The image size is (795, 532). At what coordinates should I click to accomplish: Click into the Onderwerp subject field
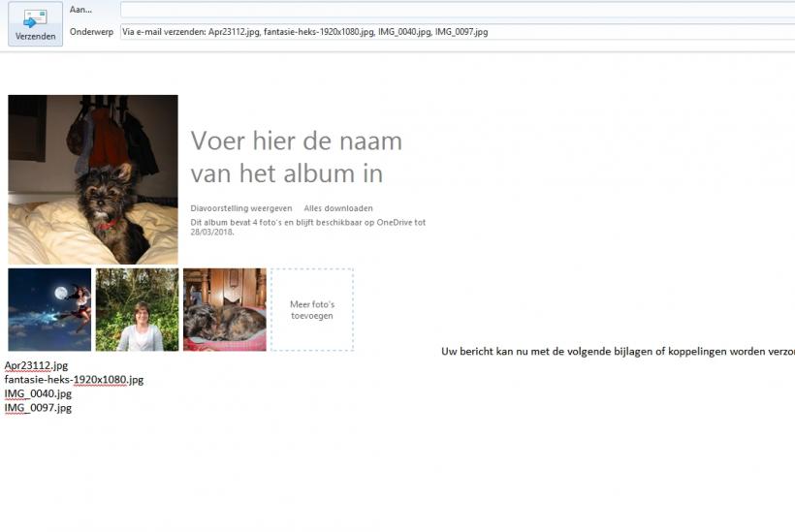click(458, 32)
